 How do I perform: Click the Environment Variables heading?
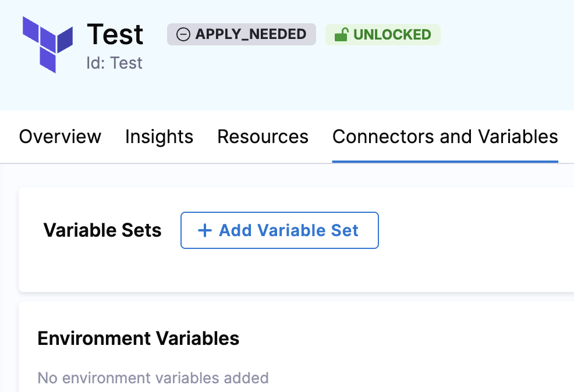139,338
